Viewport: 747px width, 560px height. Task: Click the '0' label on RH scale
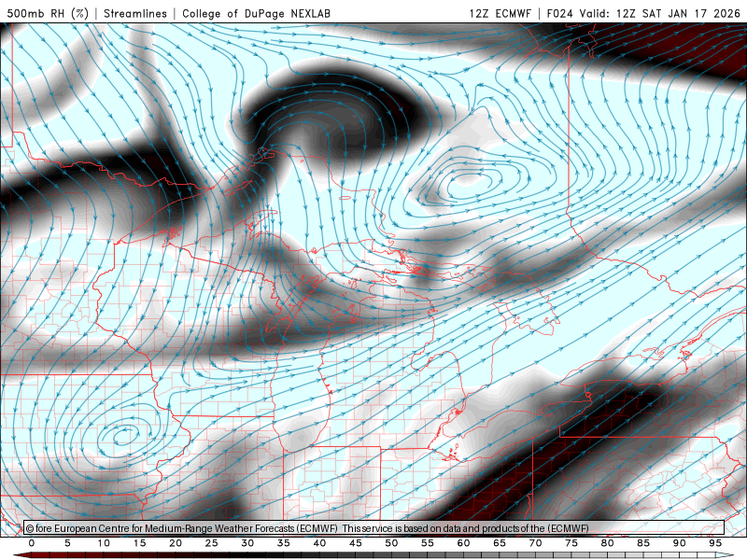(32, 543)
